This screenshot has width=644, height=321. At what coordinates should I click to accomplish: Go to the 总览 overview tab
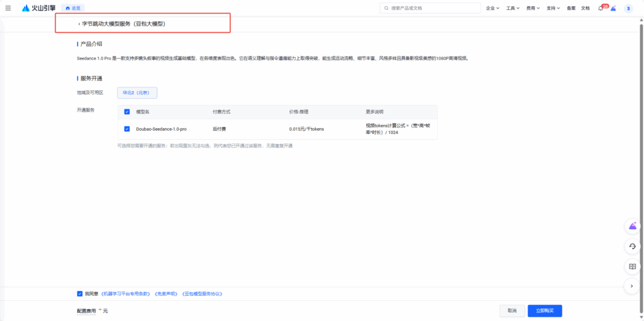[72, 8]
